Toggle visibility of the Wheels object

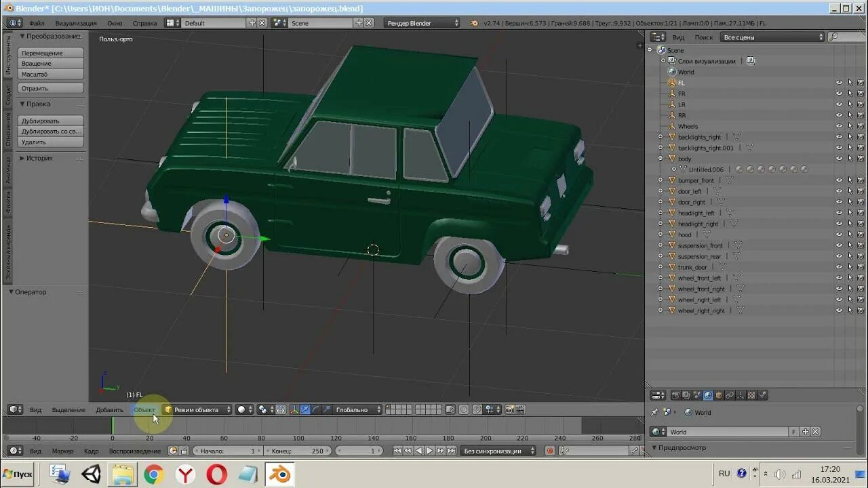pos(839,126)
